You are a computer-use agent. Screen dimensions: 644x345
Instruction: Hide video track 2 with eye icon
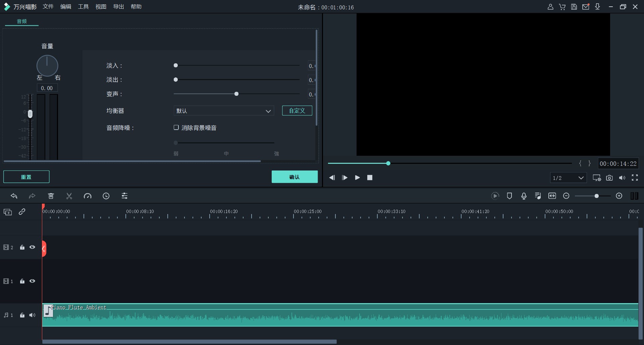pyautogui.click(x=32, y=247)
